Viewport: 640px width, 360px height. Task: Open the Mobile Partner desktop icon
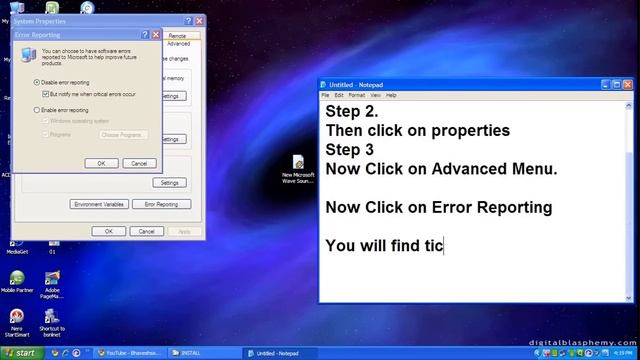pyautogui.click(x=17, y=281)
